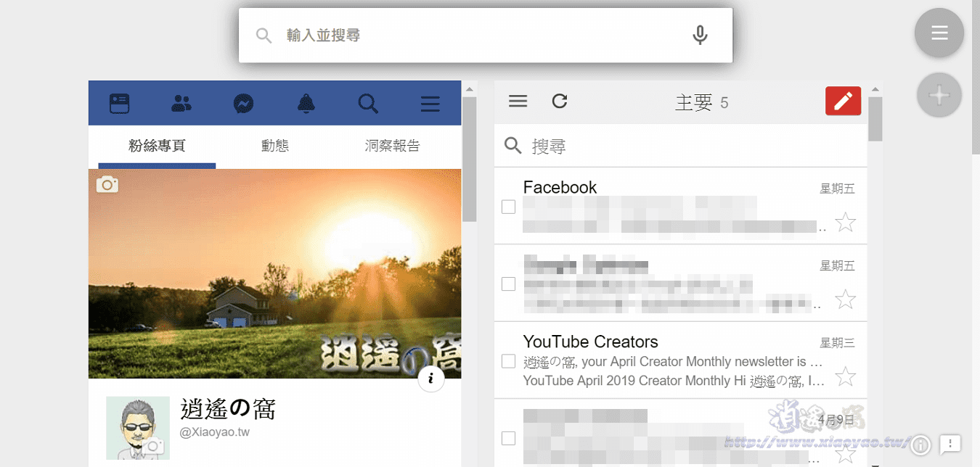Screen dimensions: 980x467
Task: Click the Facebook panel scrollbar up arrow
Action: [x=470, y=89]
